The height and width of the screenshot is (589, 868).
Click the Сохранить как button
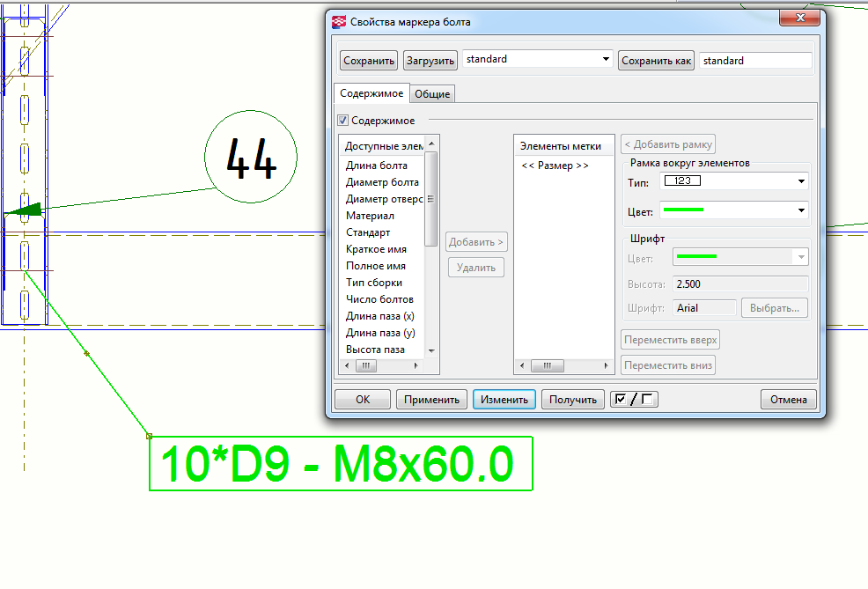(657, 61)
